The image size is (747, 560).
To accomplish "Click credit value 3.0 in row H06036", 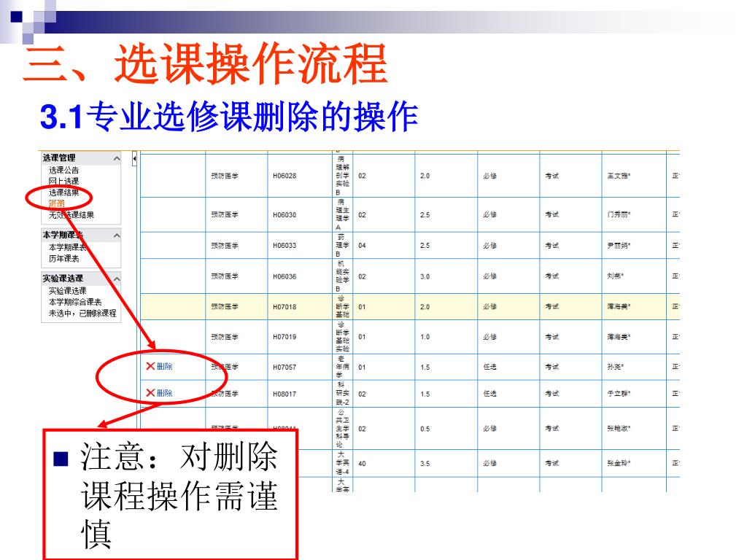I will point(425,276).
